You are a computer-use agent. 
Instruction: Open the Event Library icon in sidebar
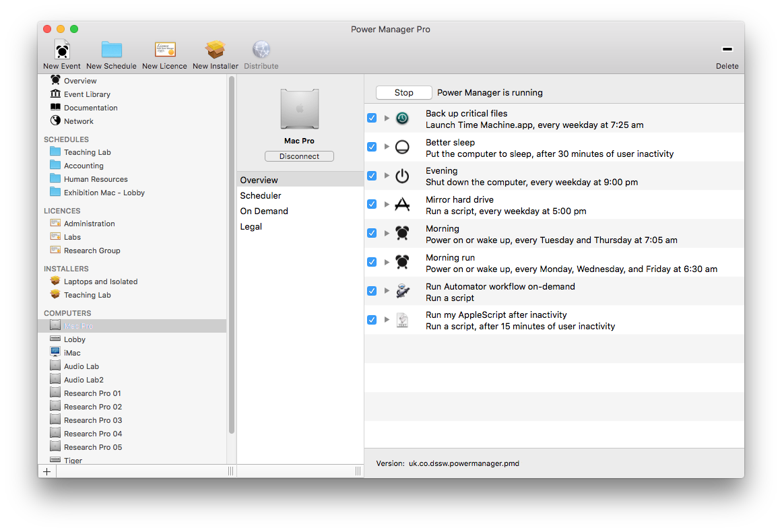coord(55,93)
